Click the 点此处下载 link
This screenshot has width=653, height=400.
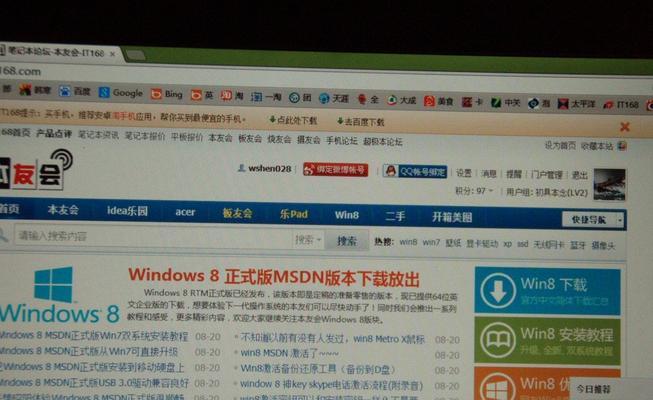pos(294,120)
